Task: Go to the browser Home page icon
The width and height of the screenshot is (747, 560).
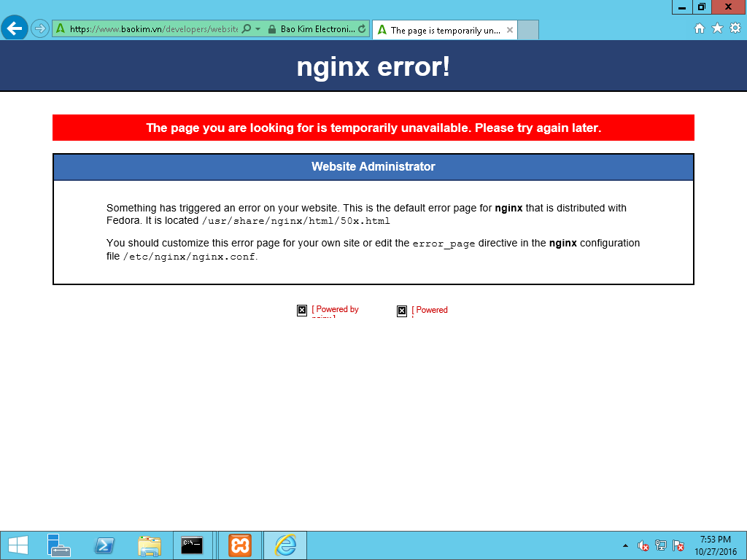Action: click(700, 28)
